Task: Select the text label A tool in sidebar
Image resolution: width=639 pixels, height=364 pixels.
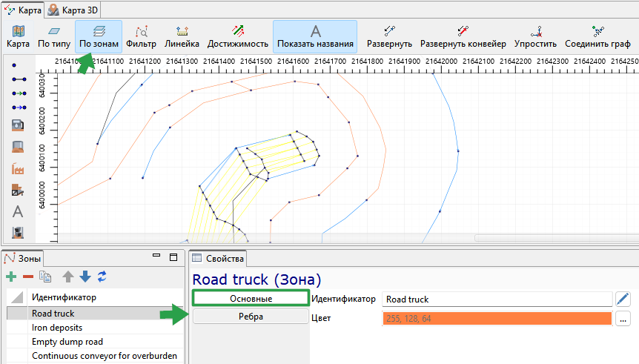Action: coord(18,211)
